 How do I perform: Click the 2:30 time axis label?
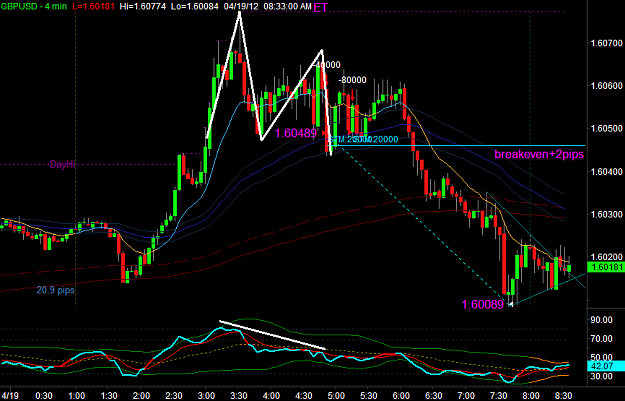pyautogui.click(x=174, y=395)
